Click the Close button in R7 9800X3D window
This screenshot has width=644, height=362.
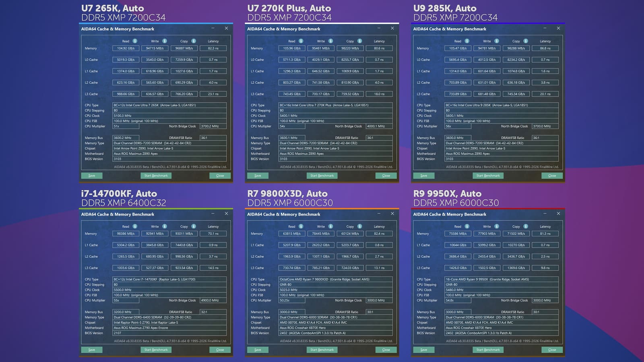[386, 350]
